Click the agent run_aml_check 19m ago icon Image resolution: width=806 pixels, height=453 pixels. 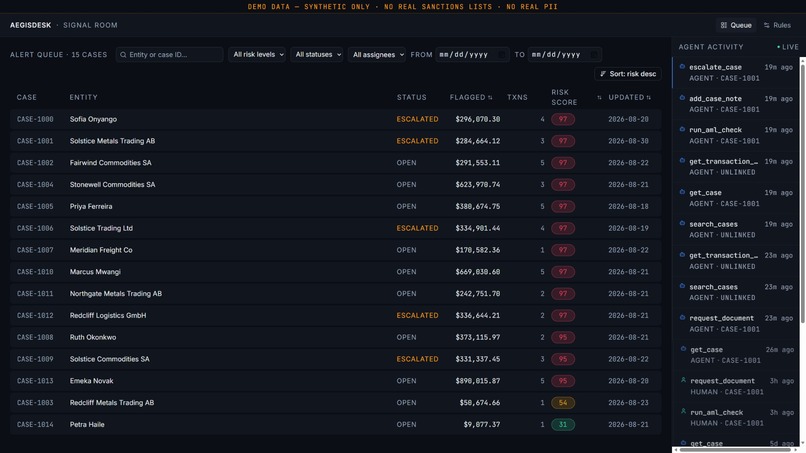pos(682,129)
